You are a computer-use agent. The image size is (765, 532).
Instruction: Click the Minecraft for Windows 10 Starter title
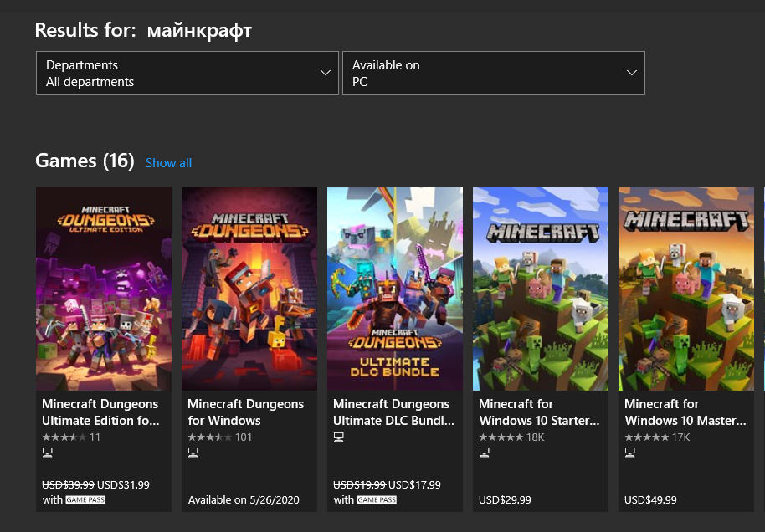539,412
